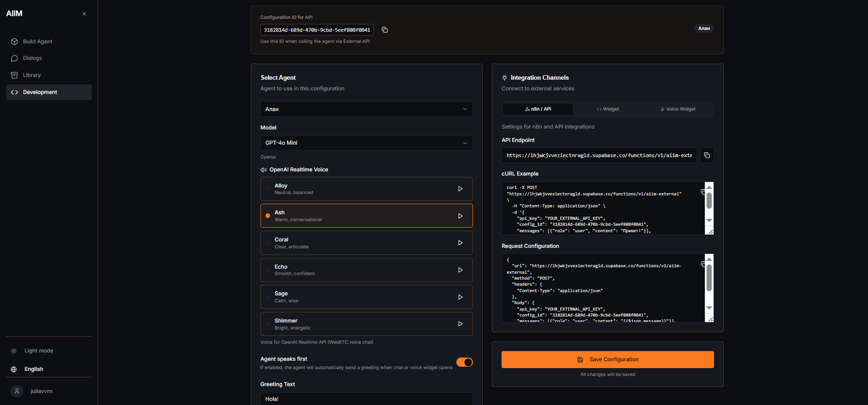Screen dimensions: 868x405
Task: Toggle the Agent speaks first switch
Action: coord(465,362)
